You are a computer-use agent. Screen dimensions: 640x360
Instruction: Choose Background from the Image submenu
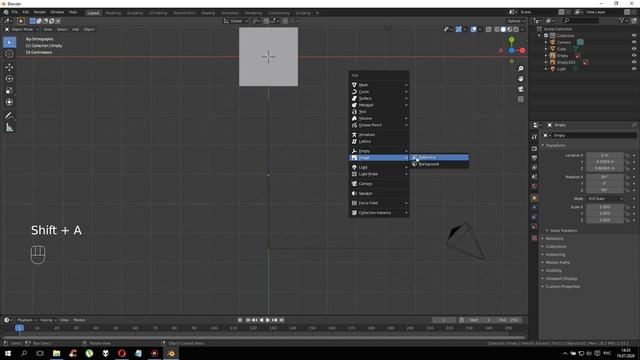439,164
